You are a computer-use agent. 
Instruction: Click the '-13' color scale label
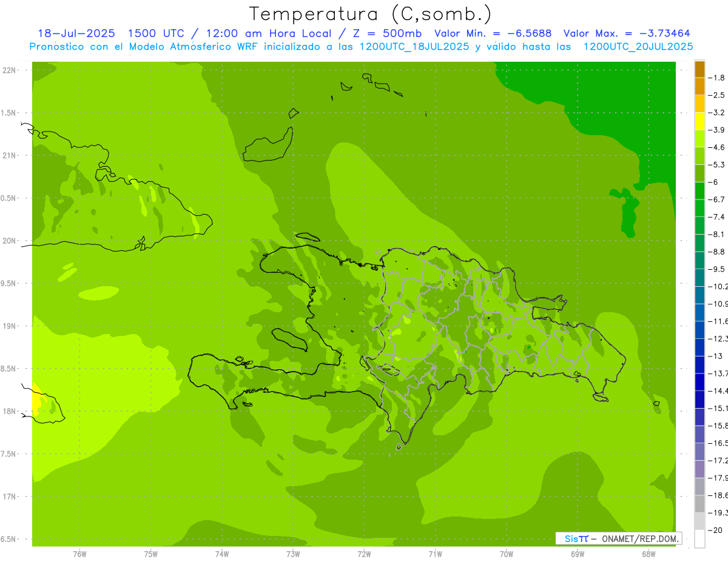716,356
